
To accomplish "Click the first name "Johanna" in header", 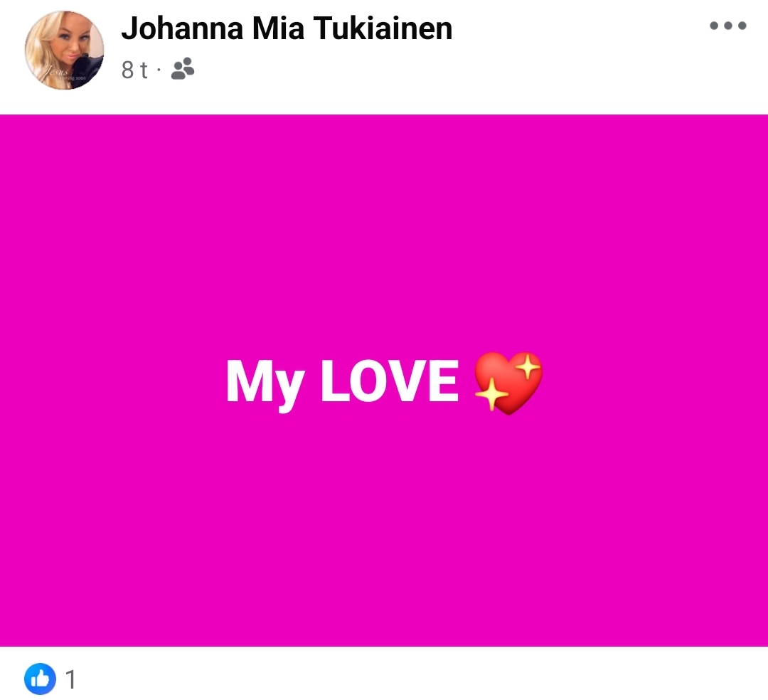I will pyautogui.click(x=182, y=28).
